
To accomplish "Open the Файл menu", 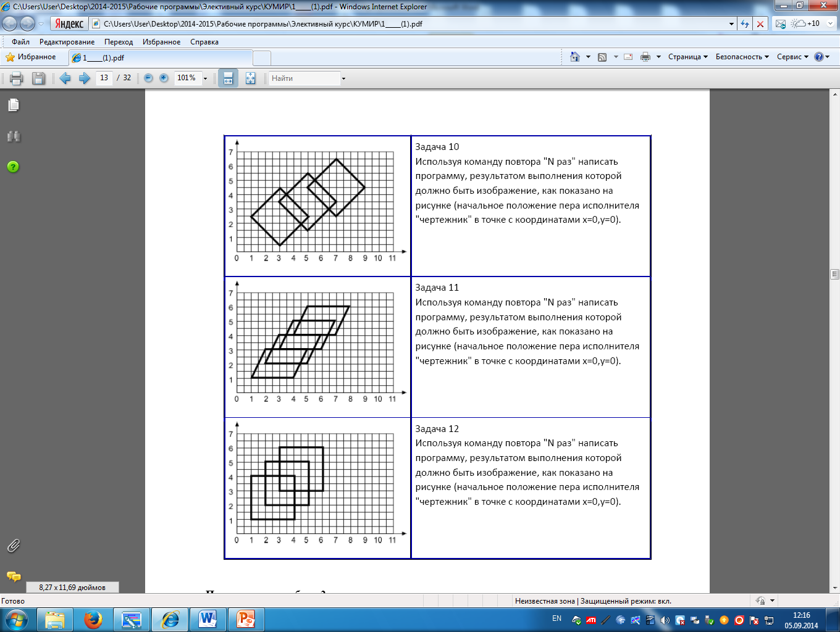I will [20, 42].
